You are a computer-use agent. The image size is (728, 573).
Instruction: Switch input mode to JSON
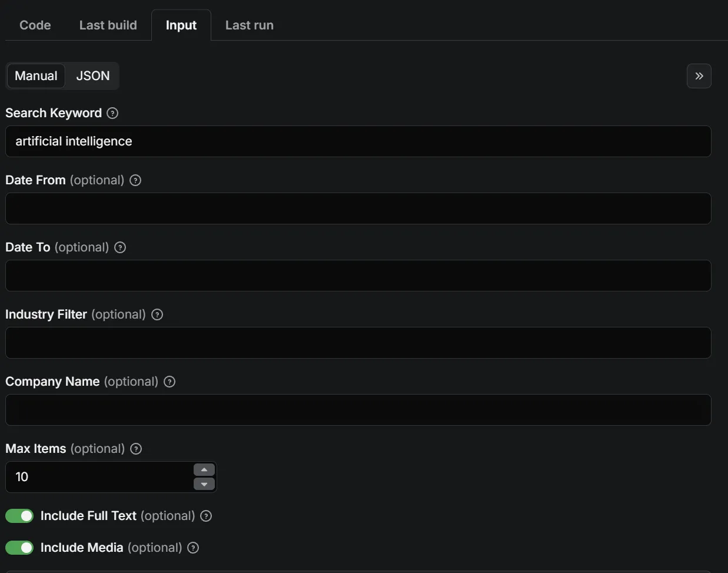93,76
